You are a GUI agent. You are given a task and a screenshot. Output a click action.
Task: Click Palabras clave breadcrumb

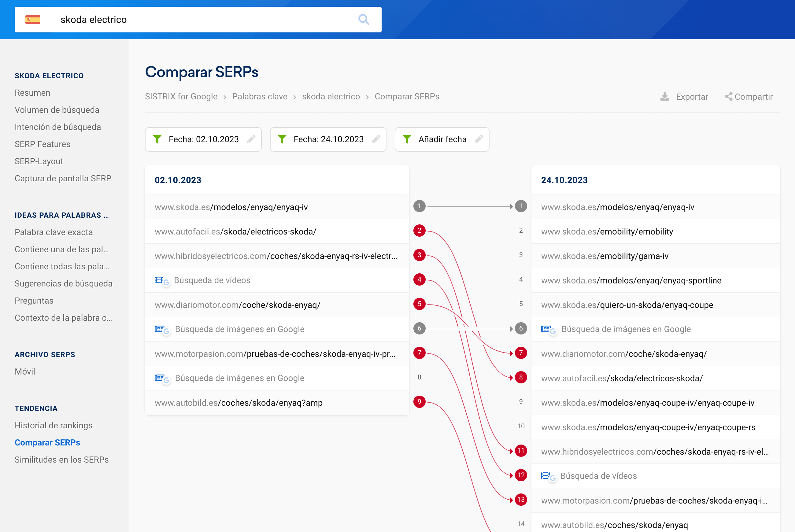pyautogui.click(x=260, y=97)
